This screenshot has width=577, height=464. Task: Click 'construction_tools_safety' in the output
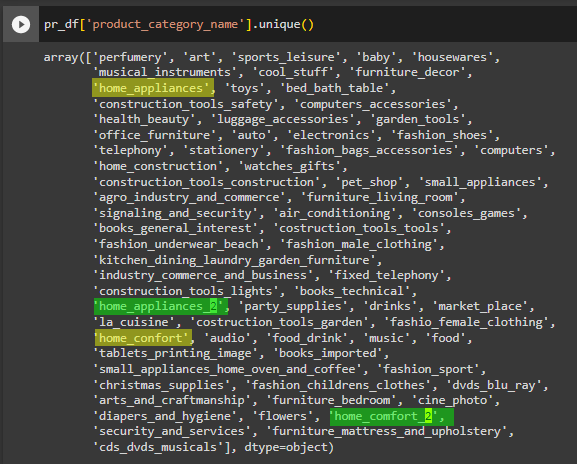(185, 104)
